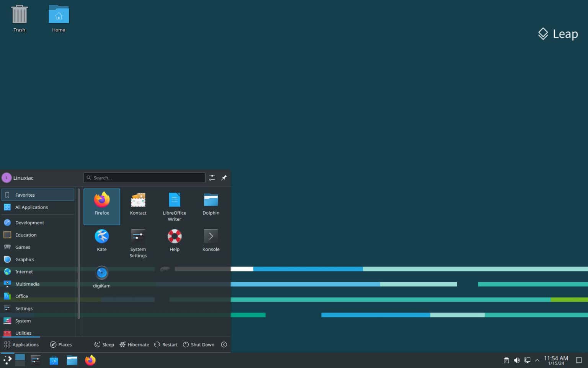This screenshot has width=588, height=368.
Task: Open the Kontact personal information manager
Action: (x=138, y=203)
